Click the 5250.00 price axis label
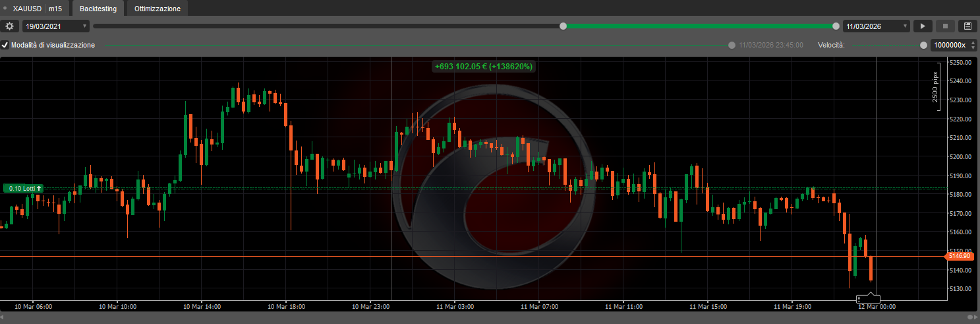The width and height of the screenshot is (980, 324). click(961, 63)
